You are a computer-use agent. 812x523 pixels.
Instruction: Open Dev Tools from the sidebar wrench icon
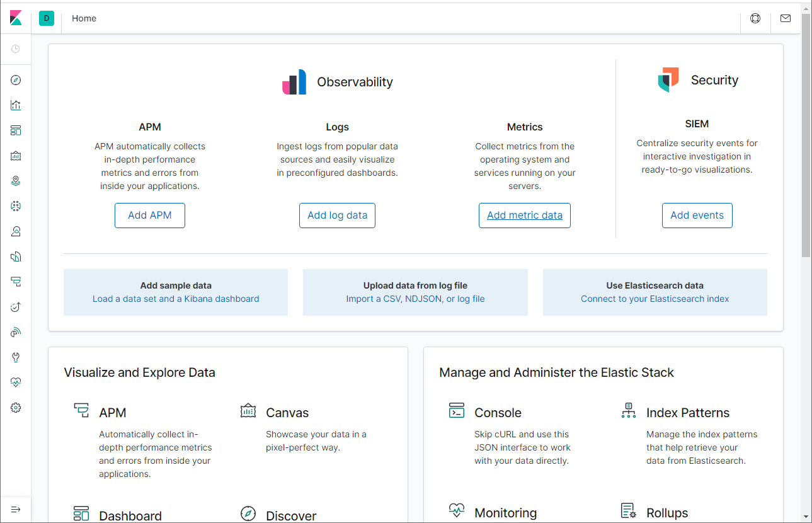(x=16, y=357)
